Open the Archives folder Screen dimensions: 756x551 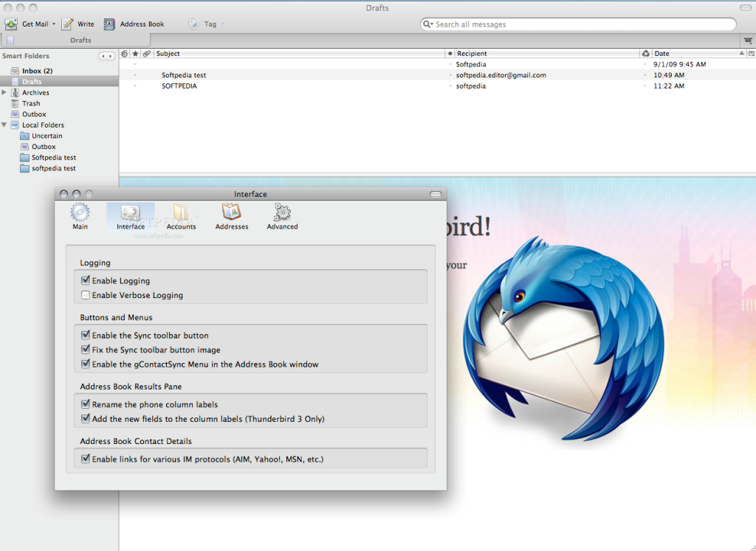(x=35, y=92)
